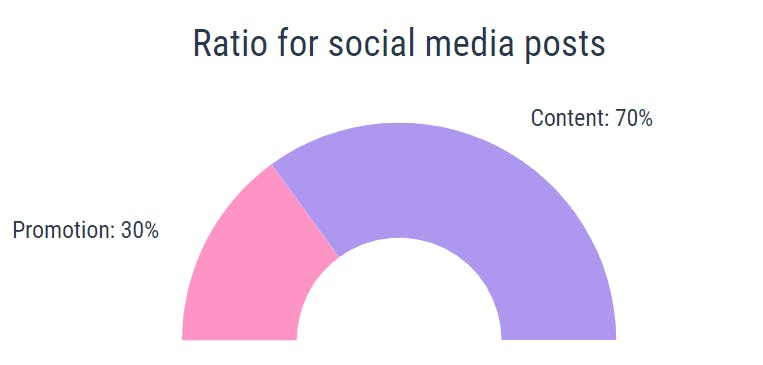The image size is (763, 365).
Task: Click the word 'Ratio' in the title
Action: 230,43
